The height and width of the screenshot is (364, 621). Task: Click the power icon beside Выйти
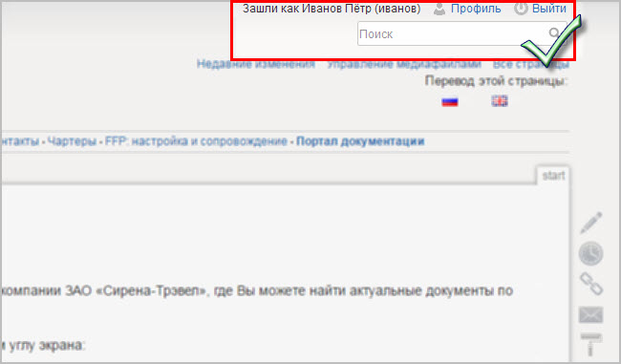pyautogui.click(x=521, y=9)
